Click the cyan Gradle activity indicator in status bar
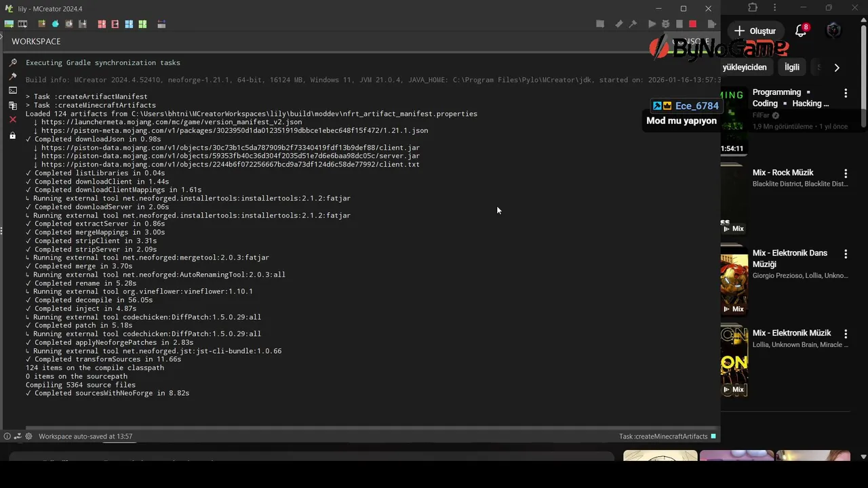868x488 pixels. pos(713,436)
